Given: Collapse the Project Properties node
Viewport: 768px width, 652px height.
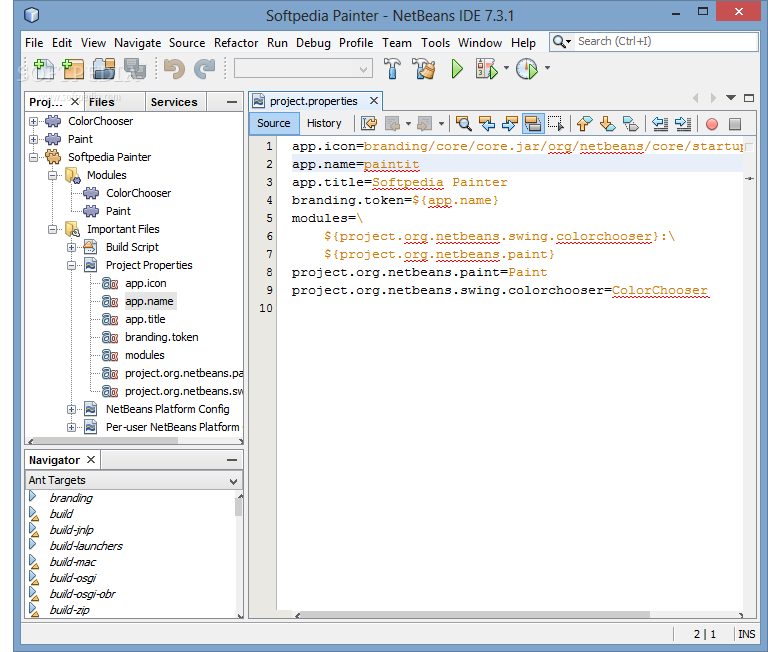Looking at the screenshot, I should (x=72, y=266).
